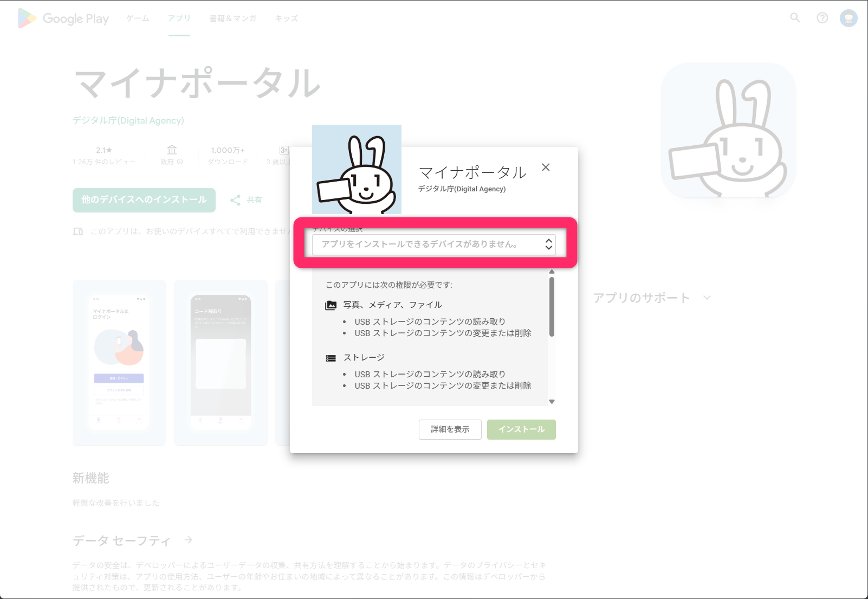This screenshot has height=599, width=868.
Task: Click the 1,000万+ downloads count
Action: pyautogui.click(x=228, y=150)
